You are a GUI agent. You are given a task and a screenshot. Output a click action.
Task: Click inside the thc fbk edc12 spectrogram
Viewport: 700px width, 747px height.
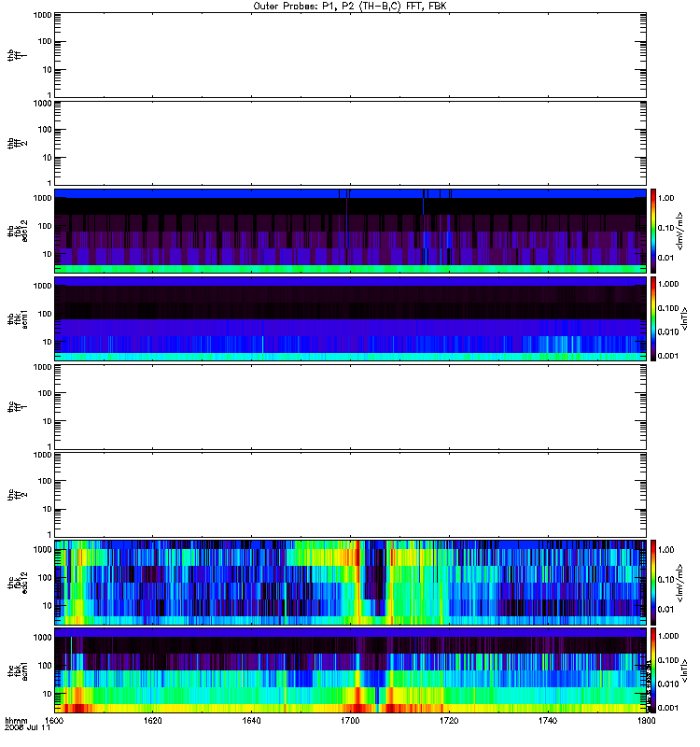click(351, 582)
